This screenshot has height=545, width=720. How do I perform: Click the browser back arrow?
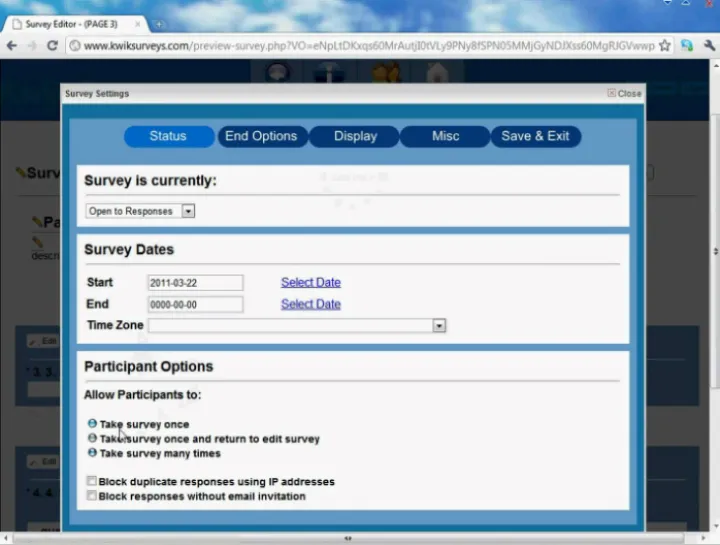pos(12,45)
